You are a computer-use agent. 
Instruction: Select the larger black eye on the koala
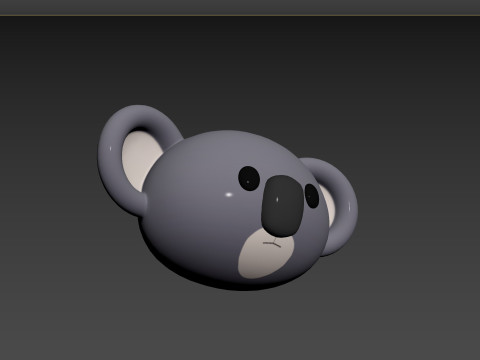click(x=249, y=178)
